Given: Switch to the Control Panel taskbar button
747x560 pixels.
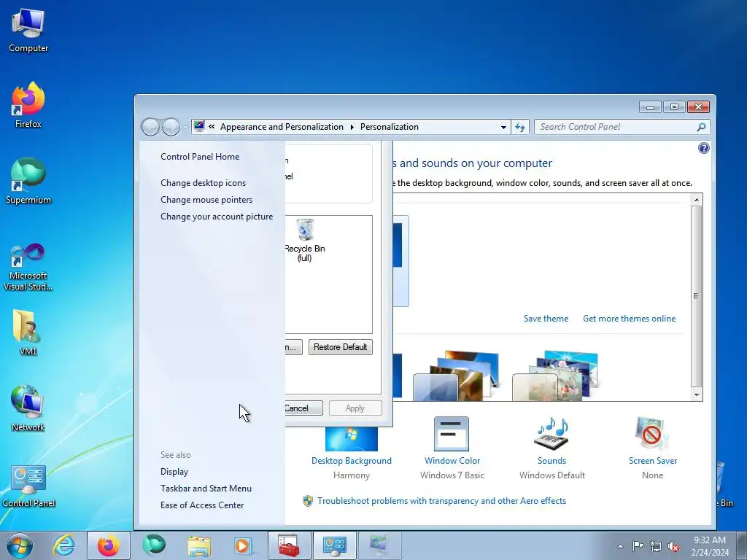Looking at the screenshot, I should click(334, 545).
